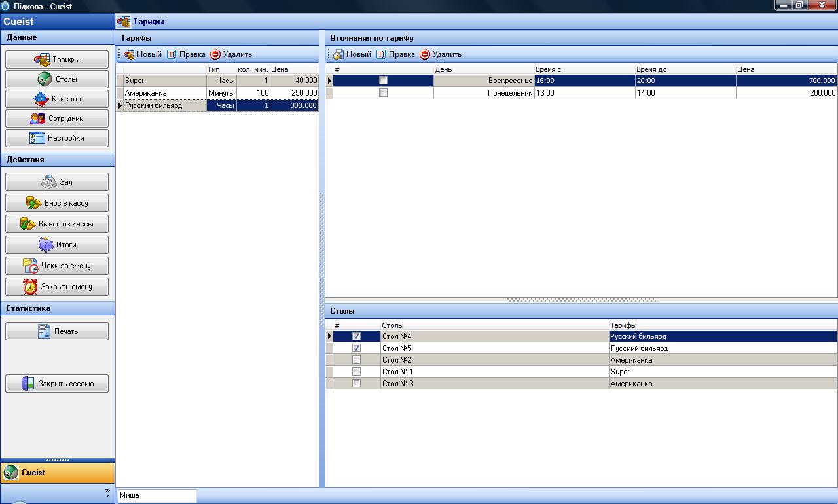Sort the tariff list by Цена column header
838x504 pixels.
pos(293,69)
